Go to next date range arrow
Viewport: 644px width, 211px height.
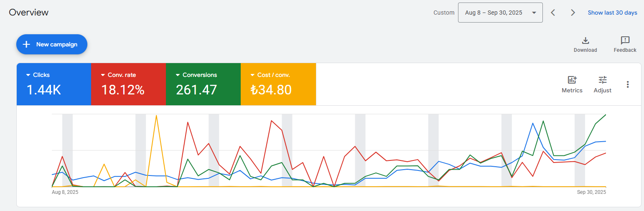coord(573,13)
